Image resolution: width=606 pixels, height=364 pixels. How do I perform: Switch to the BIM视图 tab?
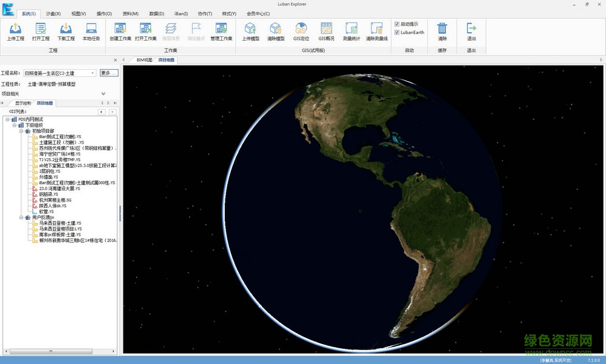pos(144,60)
